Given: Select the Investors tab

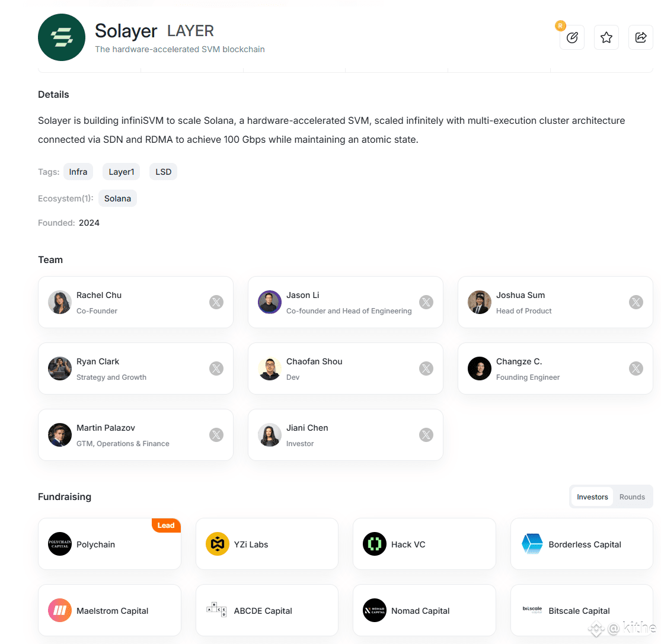Looking at the screenshot, I should [x=592, y=497].
